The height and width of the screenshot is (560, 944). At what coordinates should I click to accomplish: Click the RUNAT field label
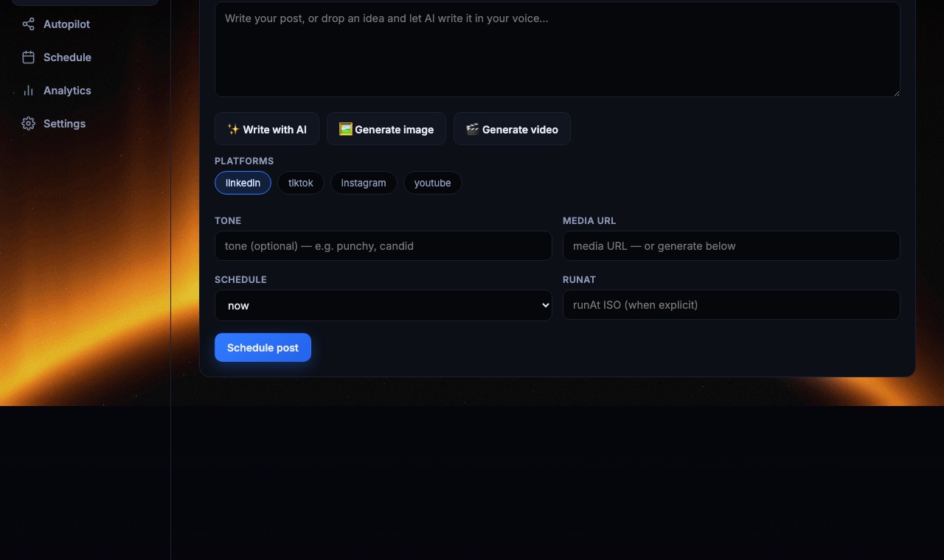[x=579, y=279]
